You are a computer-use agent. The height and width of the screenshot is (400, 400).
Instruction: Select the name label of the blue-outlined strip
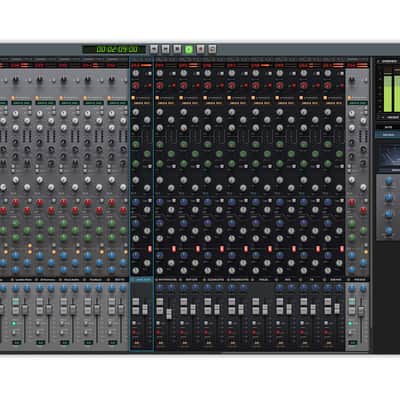141,279
